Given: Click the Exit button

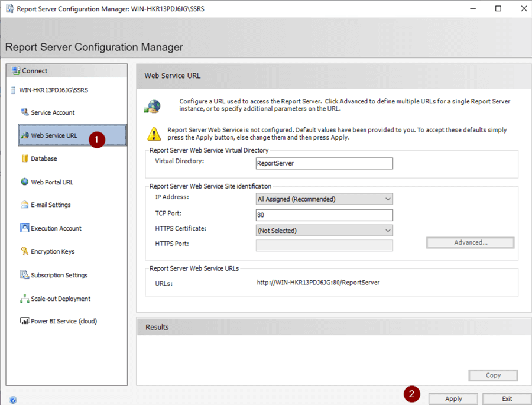Looking at the screenshot, I should [x=507, y=398].
